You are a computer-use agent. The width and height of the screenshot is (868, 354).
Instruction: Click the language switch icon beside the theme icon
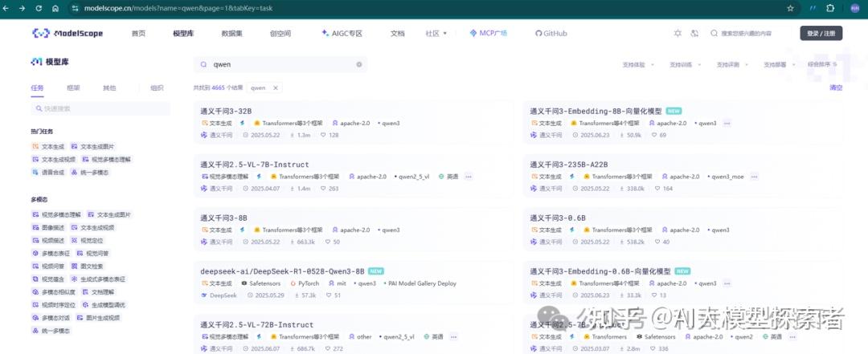click(x=694, y=33)
